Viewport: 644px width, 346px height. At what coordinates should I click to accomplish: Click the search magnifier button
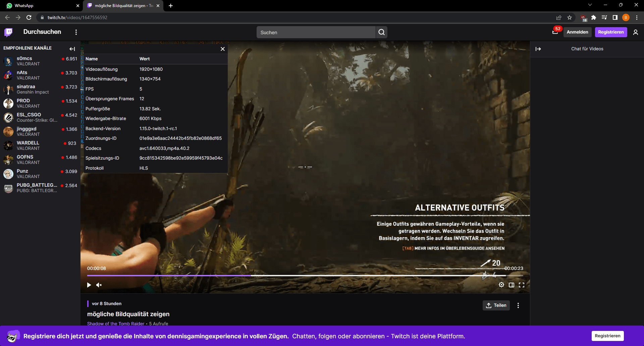click(x=381, y=32)
